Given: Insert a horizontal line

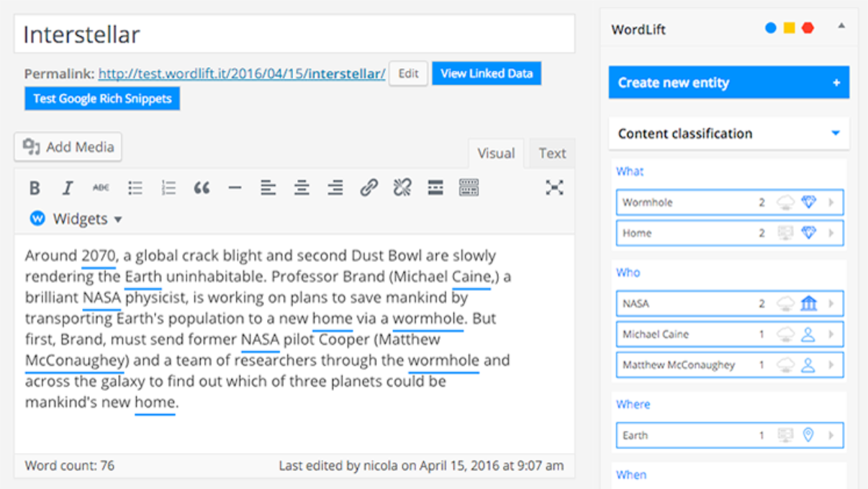Looking at the screenshot, I should pos(235,188).
